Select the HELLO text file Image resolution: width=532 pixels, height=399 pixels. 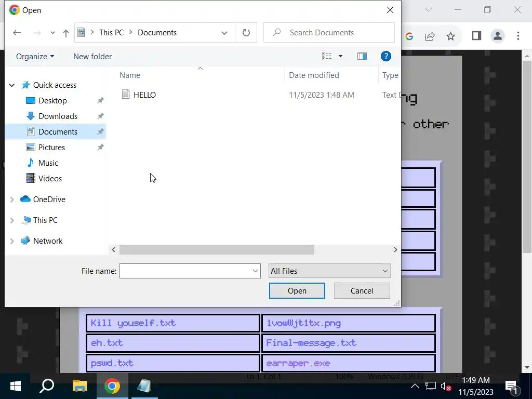point(144,95)
